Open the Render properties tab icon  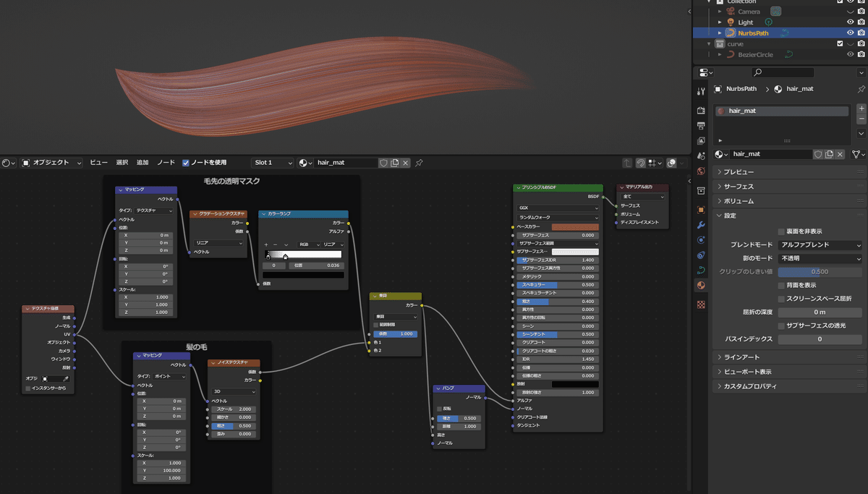coord(700,111)
